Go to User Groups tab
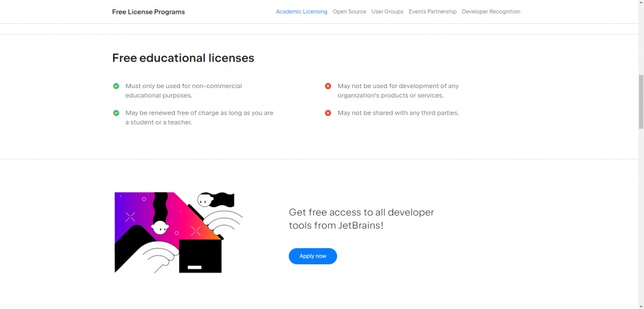Image resolution: width=644 pixels, height=309 pixels. click(x=387, y=11)
